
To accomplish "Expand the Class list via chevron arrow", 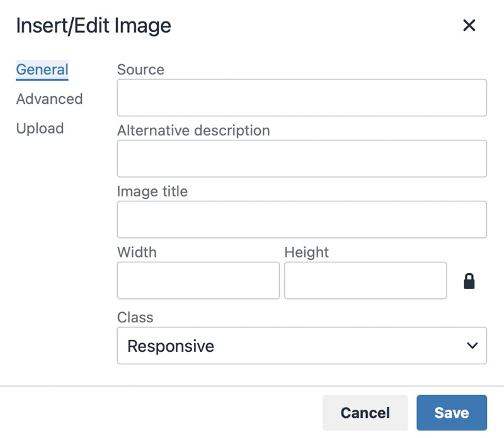I will (x=472, y=345).
